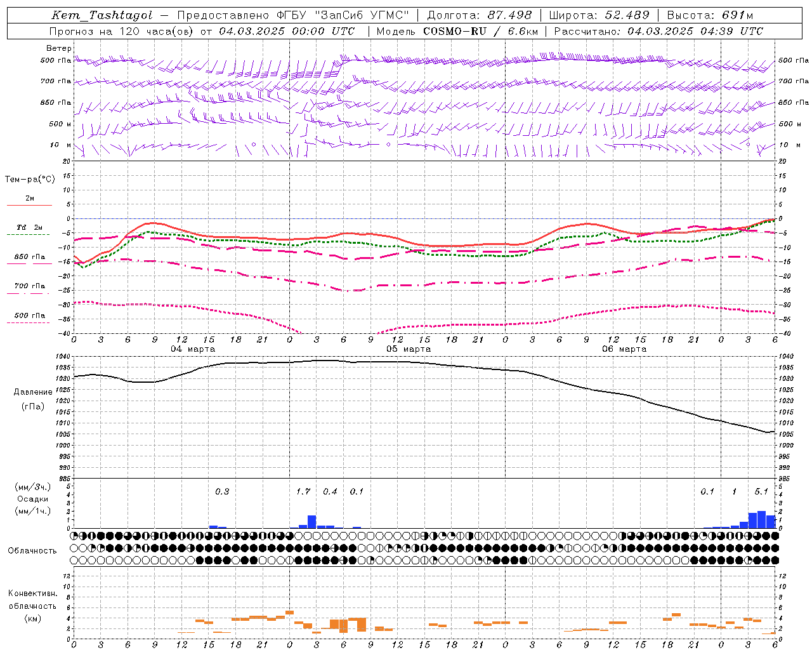Click the latitude value Широта: 52.489
This screenshot has height=650, width=812.
click(x=599, y=15)
